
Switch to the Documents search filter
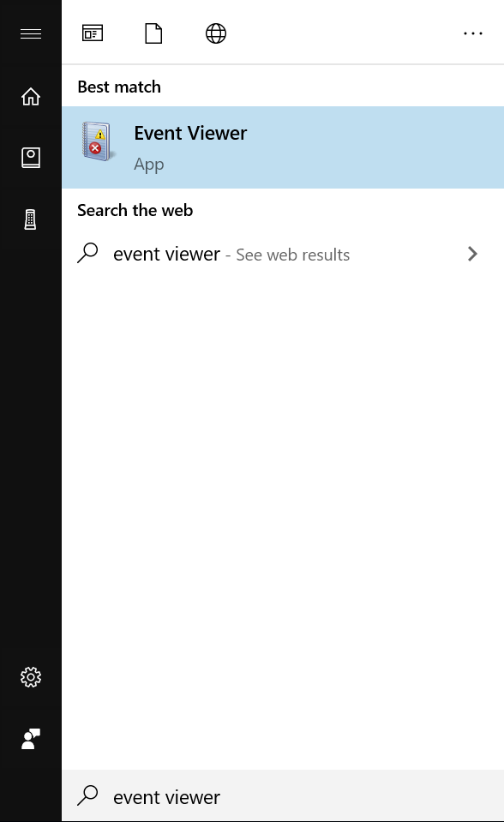(153, 33)
